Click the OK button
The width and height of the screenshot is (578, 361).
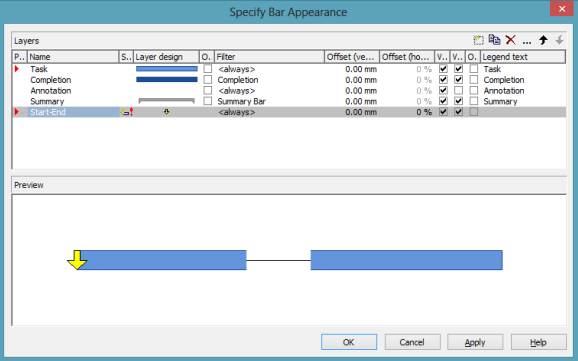point(349,342)
